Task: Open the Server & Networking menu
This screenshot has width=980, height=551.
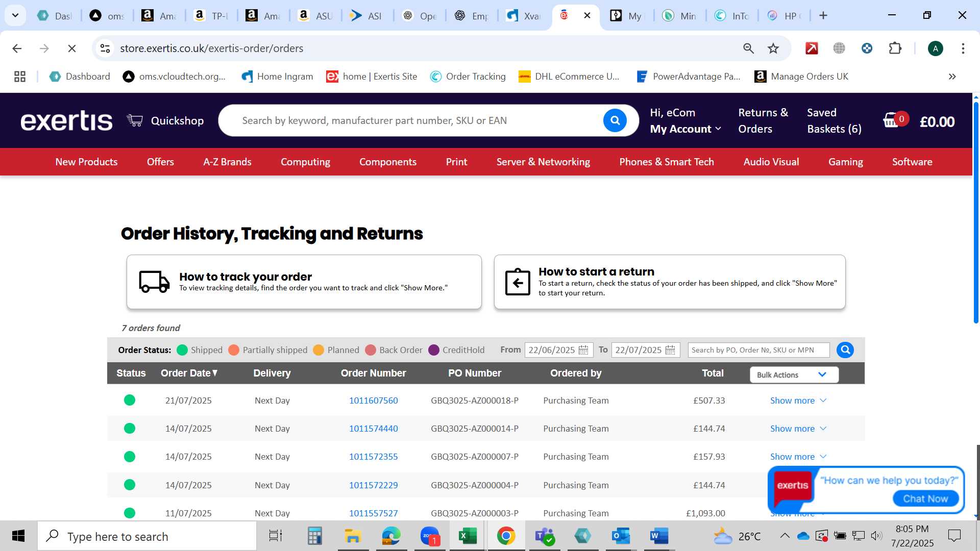Action: pos(543,162)
